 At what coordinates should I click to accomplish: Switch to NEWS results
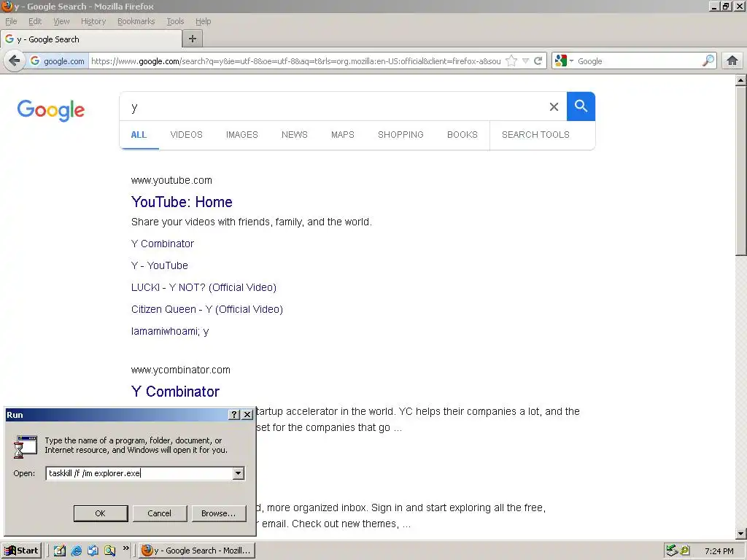click(x=295, y=135)
